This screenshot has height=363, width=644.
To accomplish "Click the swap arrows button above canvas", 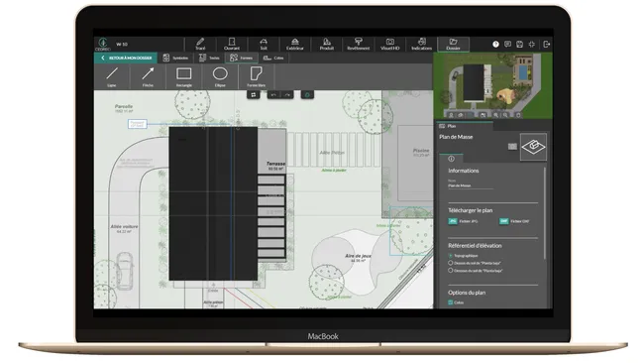I will coord(254,95).
